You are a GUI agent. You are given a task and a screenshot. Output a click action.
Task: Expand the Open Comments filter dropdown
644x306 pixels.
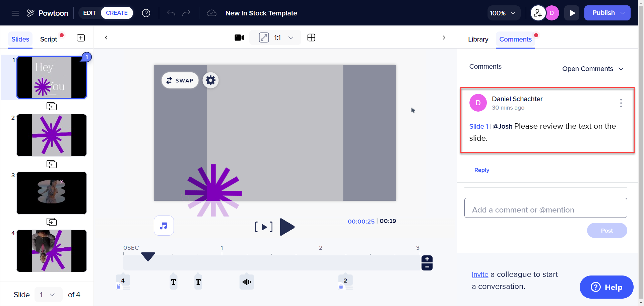(x=593, y=69)
